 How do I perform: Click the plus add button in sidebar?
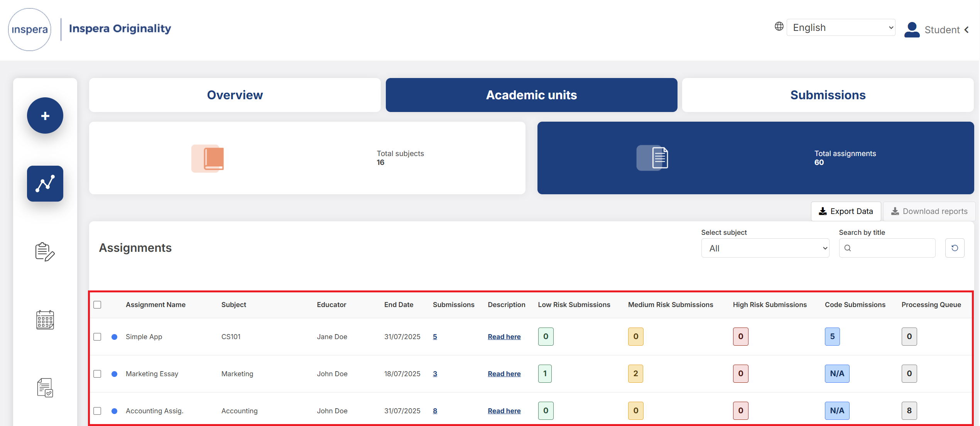(x=45, y=115)
